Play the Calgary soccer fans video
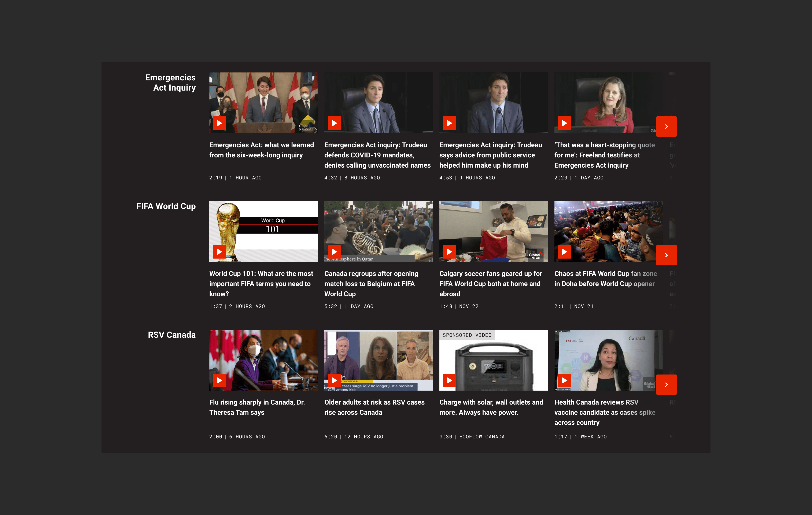Image resolution: width=812 pixels, height=515 pixels. coord(449,252)
